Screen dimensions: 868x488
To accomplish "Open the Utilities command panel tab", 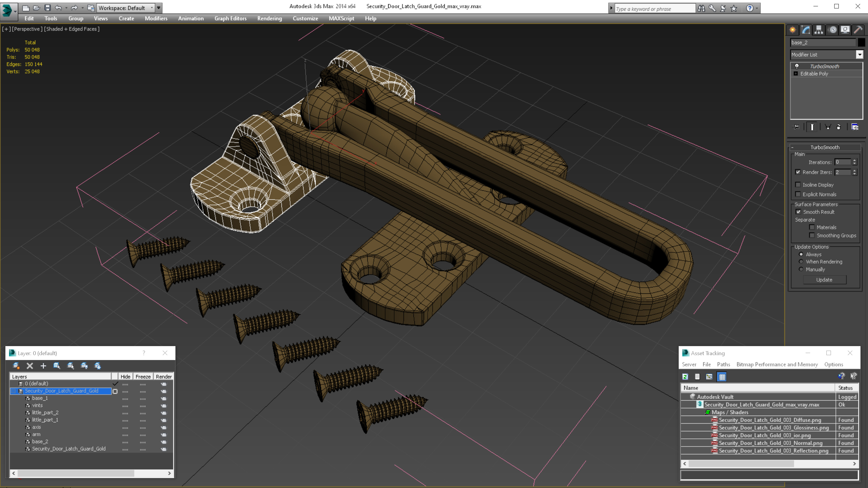I will pyautogui.click(x=858, y=30).
